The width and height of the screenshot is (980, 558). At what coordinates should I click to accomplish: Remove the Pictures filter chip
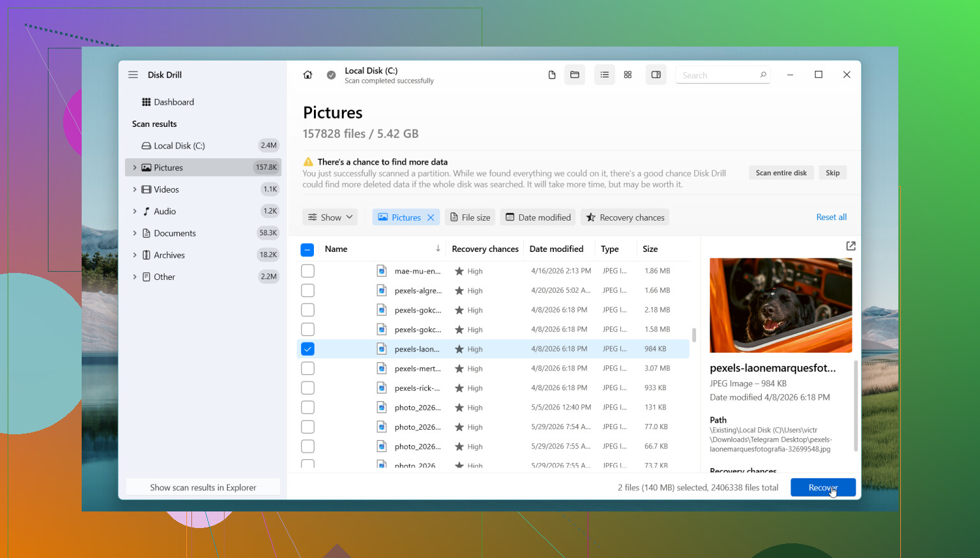point(431,217)
